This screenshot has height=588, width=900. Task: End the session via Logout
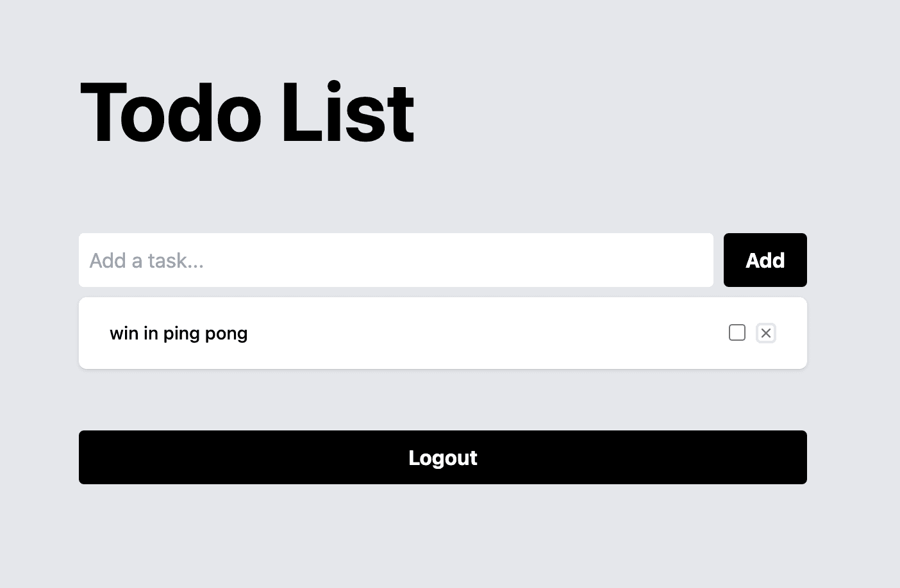tap(442, 457)
